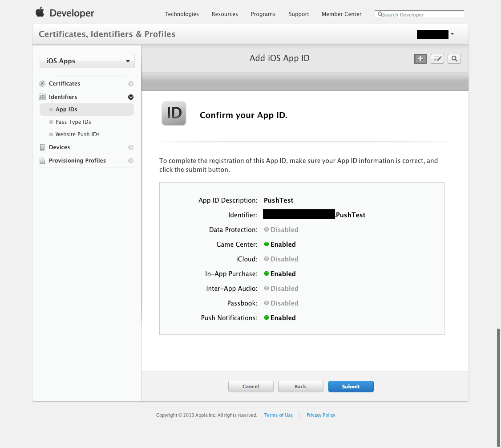Screen dimensions: 501x448
Task: Click the Apple logo icon
Action: (x=40, y=12)
